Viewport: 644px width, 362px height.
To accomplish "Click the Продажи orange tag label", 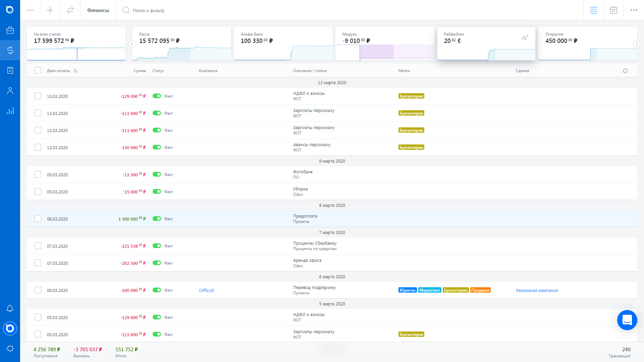I will (x=480, y=290).
